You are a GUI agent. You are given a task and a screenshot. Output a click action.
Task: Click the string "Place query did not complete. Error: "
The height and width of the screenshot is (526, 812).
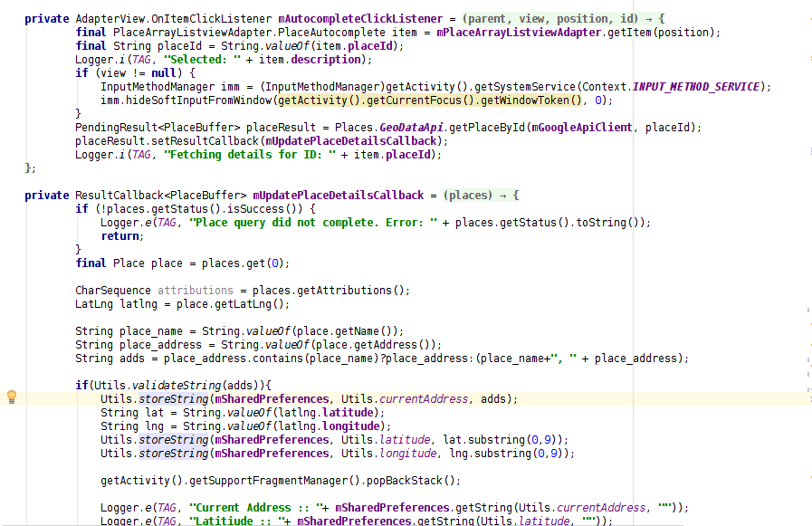coord(313,223)
